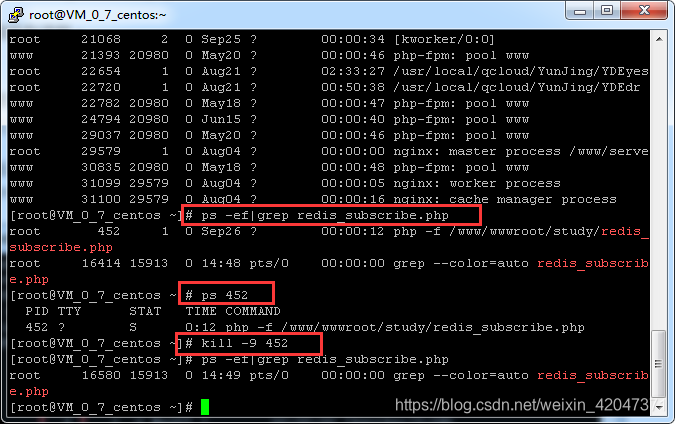Click the time 02:33:27 value
This screenshot has height=424, width=675.
point(353,71)
